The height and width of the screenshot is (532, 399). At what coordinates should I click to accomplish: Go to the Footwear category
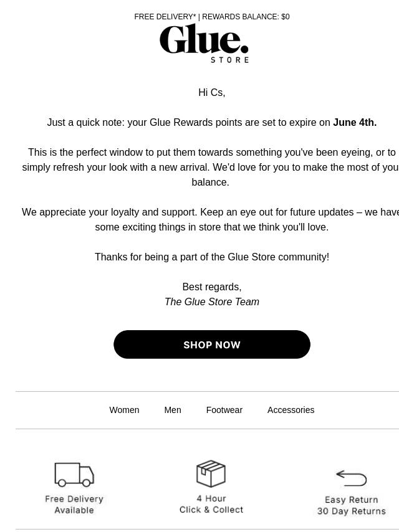224,410
